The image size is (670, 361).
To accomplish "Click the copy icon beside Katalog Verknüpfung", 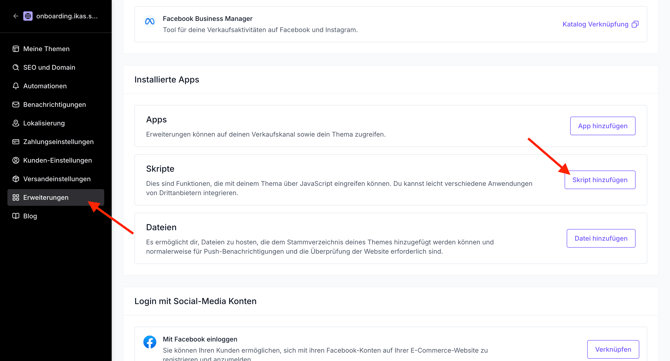I will (x=635, y=24).
